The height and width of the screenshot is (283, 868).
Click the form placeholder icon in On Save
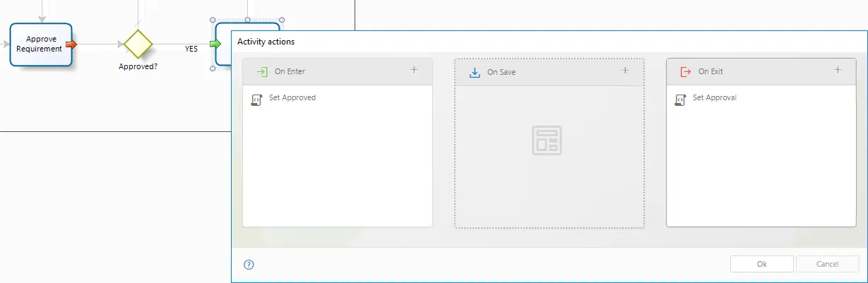click(x=546, y=140)
